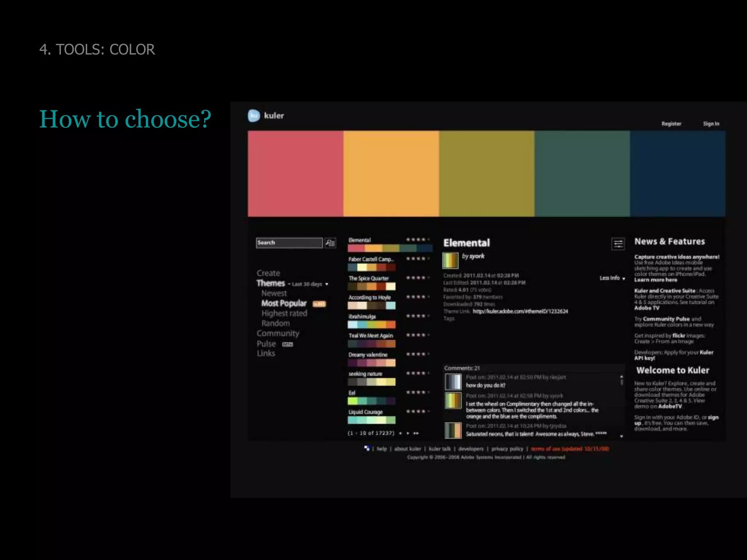
Task: Click the search submit icon beside Search
Action: pyautogui.click(x=330, y=243)
